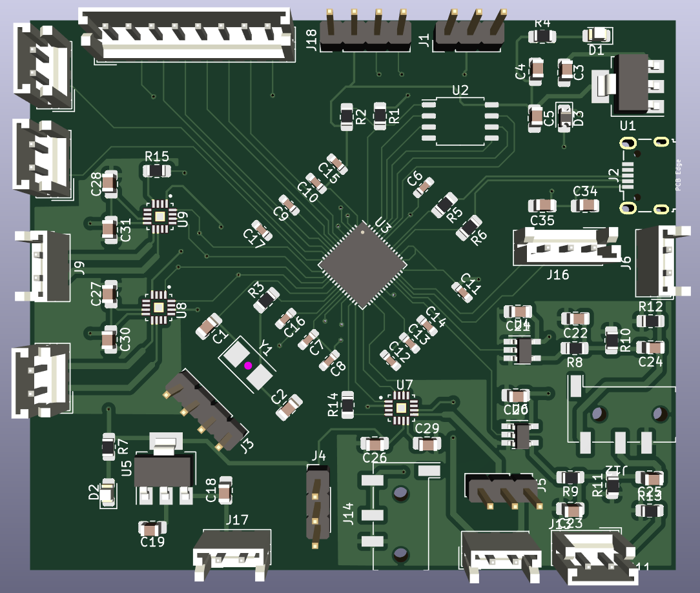Click capacitor C5
Viewport: 700px width, 593px height.
coord(535,118)
